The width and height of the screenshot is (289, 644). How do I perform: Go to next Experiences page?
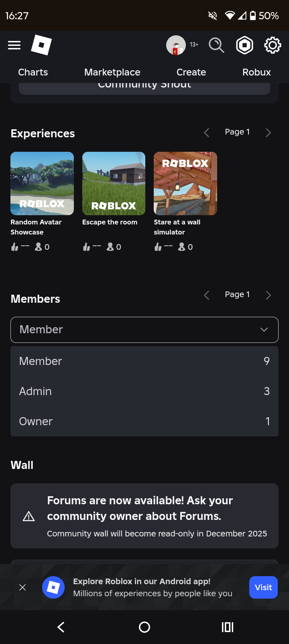(269, 133)
